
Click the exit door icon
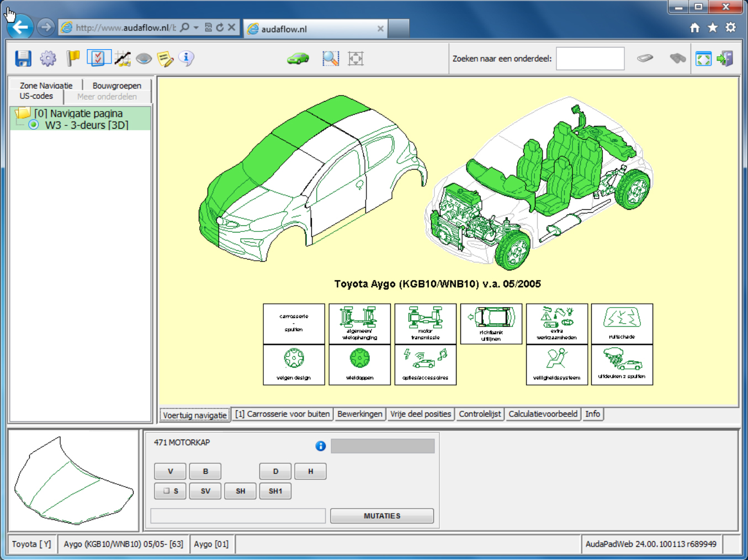pos(725,59)
